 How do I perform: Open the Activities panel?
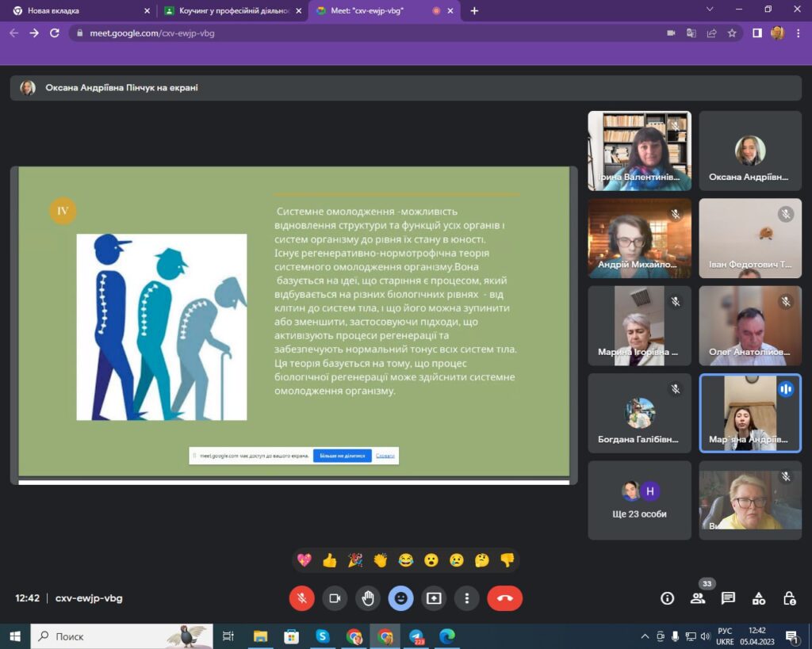759,598
